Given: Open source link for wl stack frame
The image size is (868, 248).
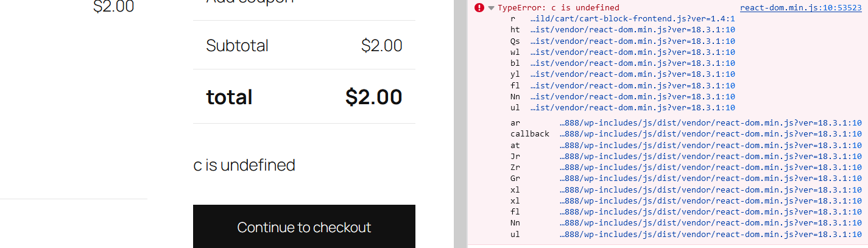Looking at the screenshot, I should pyautogui.click(x=632, y=52).
